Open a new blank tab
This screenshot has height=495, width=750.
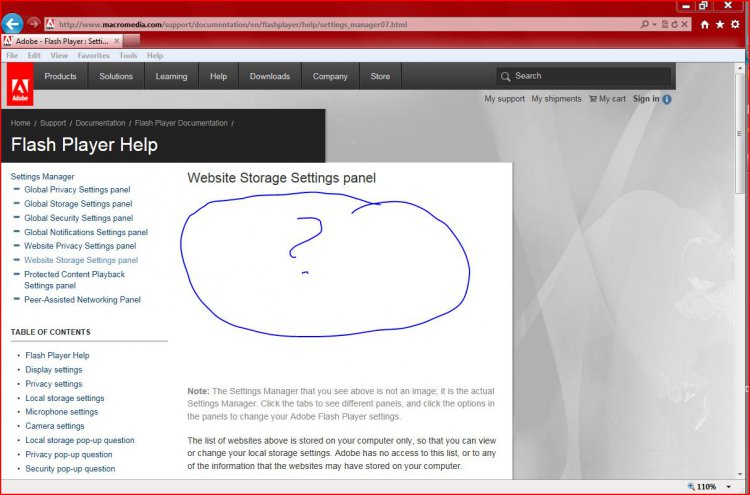pyautogui.click(x=132, y=41)
